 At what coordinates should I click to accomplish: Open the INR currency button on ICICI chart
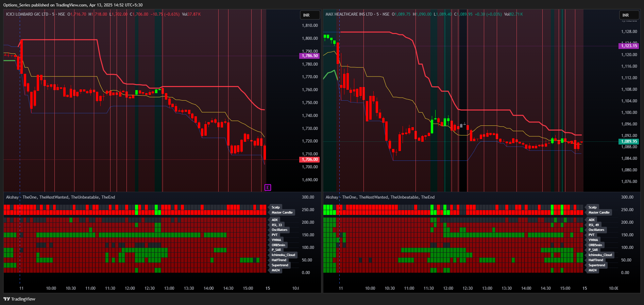pyautogui.click(x=310, y=15)
